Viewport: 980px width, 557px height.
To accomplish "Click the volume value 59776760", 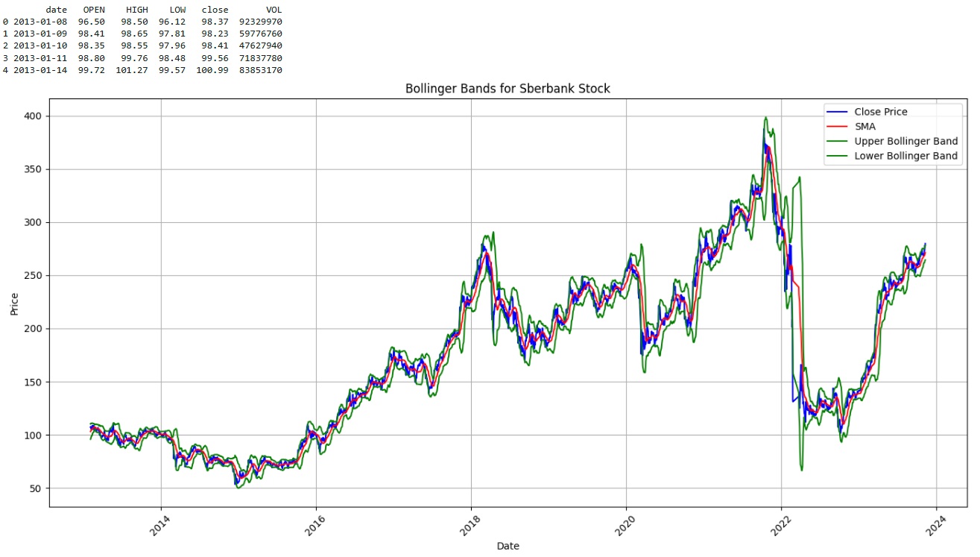I will tap(261, 34).
